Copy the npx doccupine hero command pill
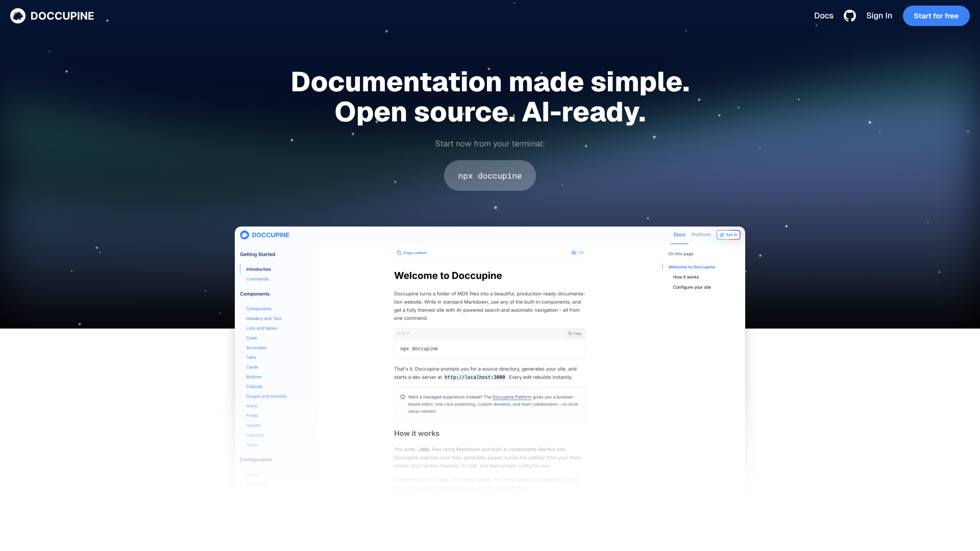The height and width of the screenshot is (551, 980). point(489,176)
